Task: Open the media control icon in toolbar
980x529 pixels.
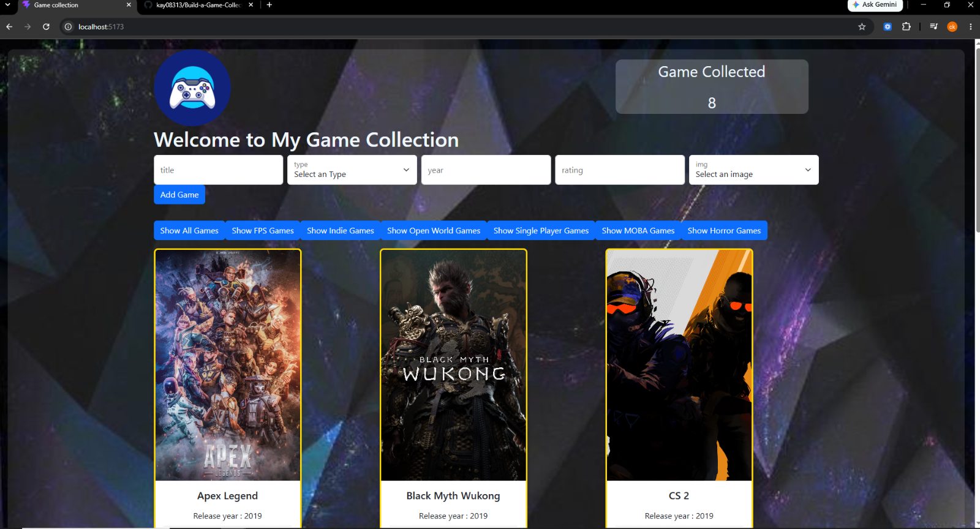Action: coord(933,26)
